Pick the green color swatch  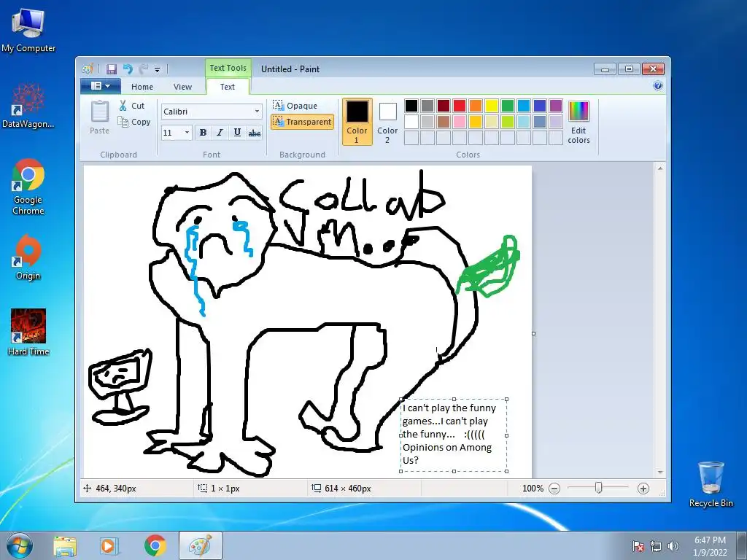(508, 106)
